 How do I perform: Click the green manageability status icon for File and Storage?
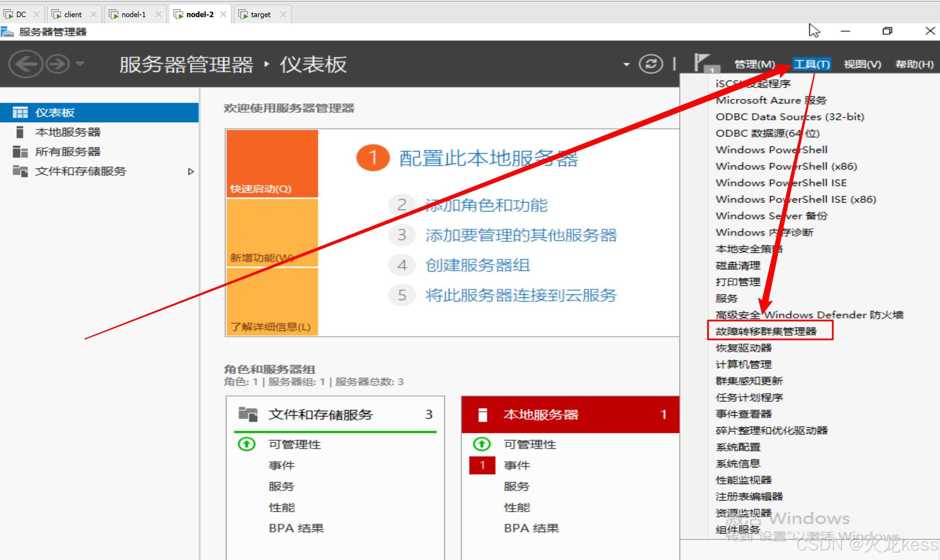pos(246,444)
